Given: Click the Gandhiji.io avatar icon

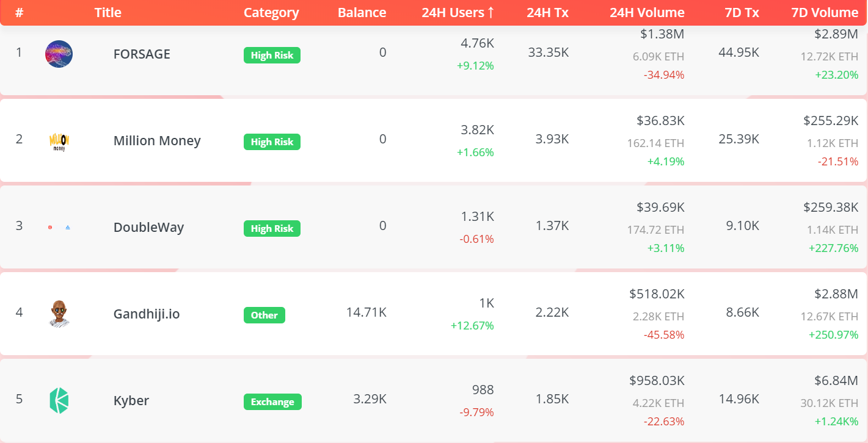Looking at the screenshot, I should coord(59,314).
